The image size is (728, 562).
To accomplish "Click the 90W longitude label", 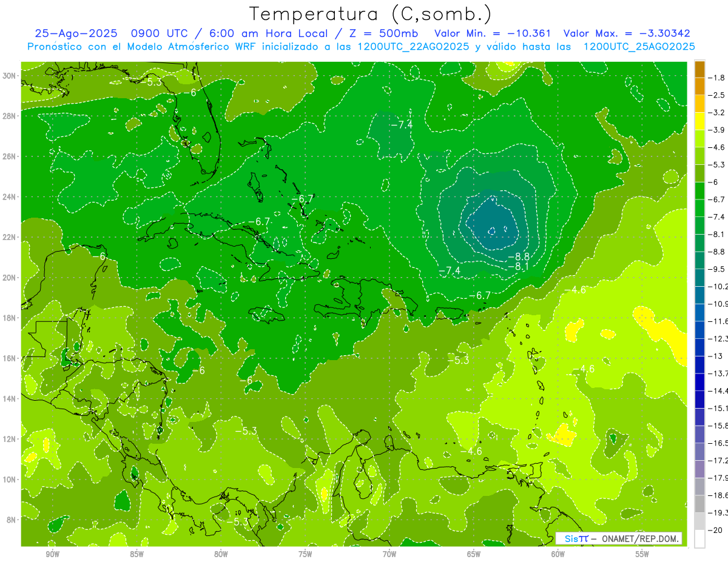I will [53, 554].
